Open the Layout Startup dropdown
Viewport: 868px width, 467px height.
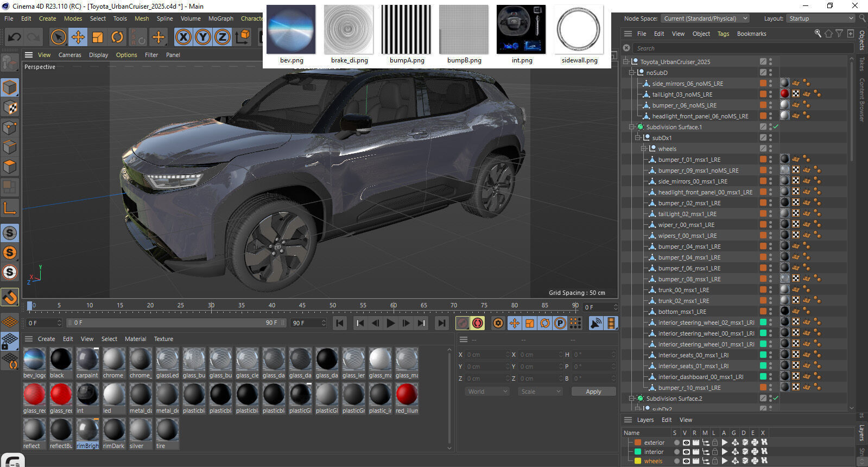821,18
